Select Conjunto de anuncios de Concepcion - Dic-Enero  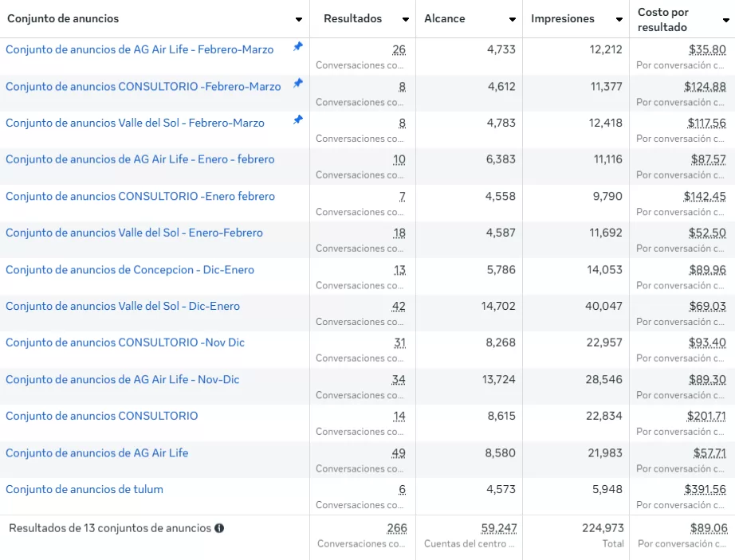point(130,269)
